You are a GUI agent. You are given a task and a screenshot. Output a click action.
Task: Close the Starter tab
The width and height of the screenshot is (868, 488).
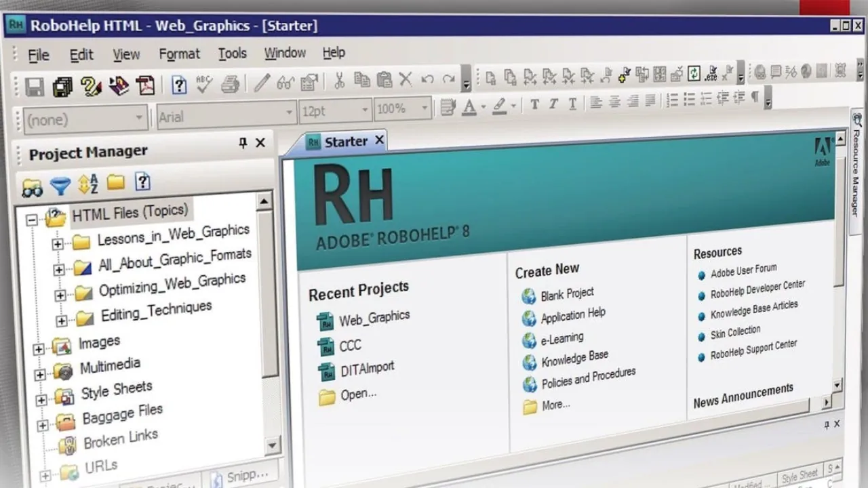pyautogui.click(x=379, y=140)
